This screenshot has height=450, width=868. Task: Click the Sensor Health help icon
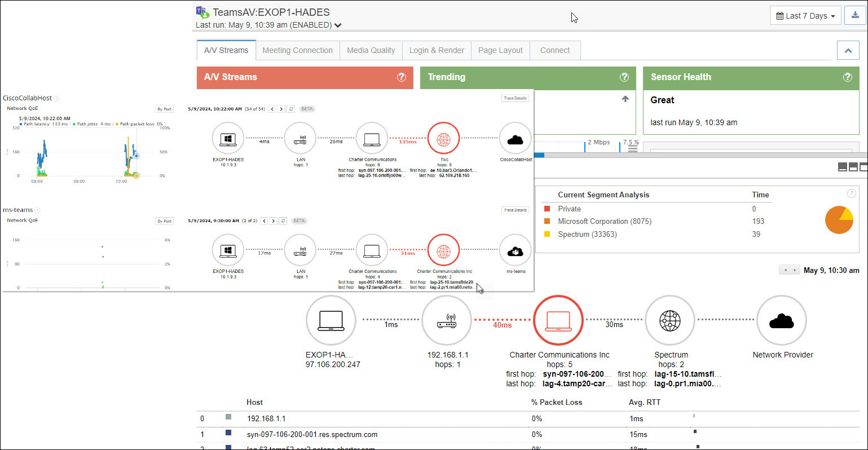coord(847,77)
